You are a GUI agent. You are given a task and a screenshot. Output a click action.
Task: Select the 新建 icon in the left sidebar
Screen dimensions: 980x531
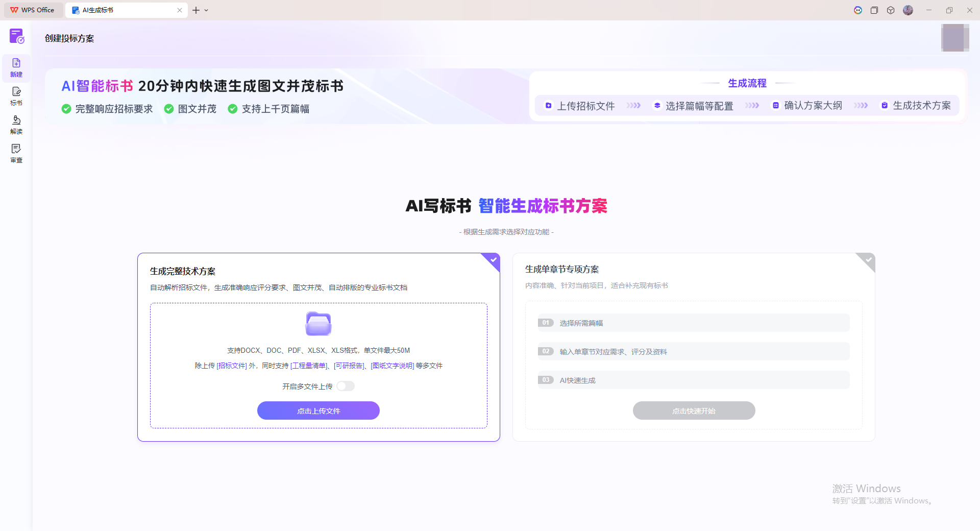click(16, 67)
